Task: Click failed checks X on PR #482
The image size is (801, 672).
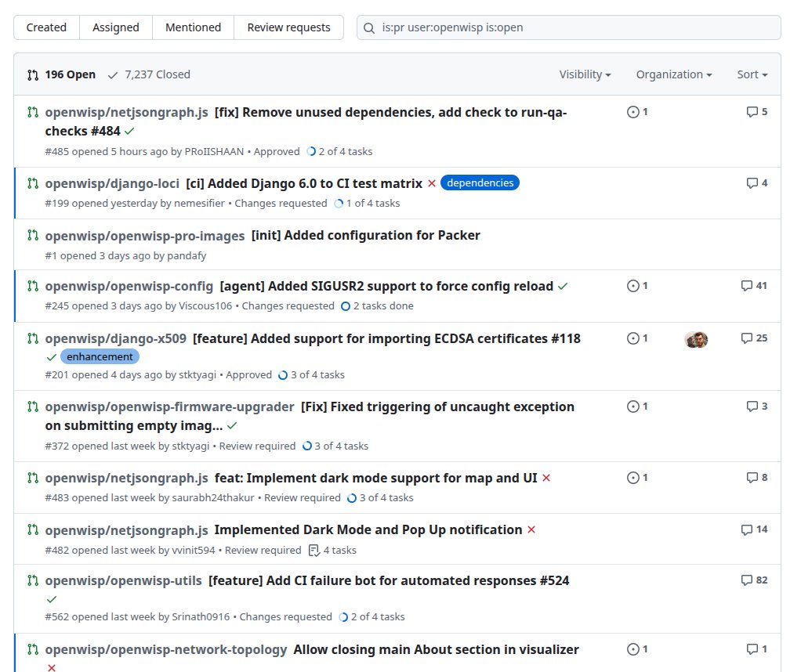Action: pyautogui.click(x=531, y=530)
